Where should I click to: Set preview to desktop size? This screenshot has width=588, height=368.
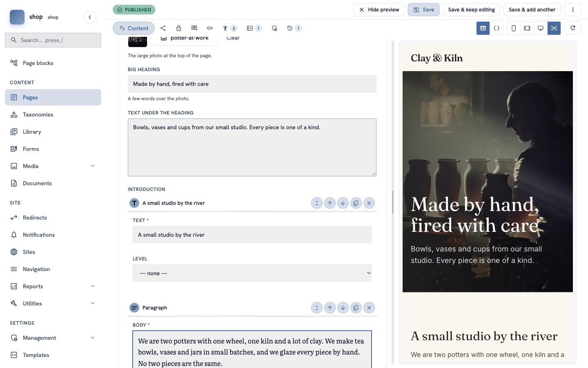pyautogui.click(x=541, y=28)
